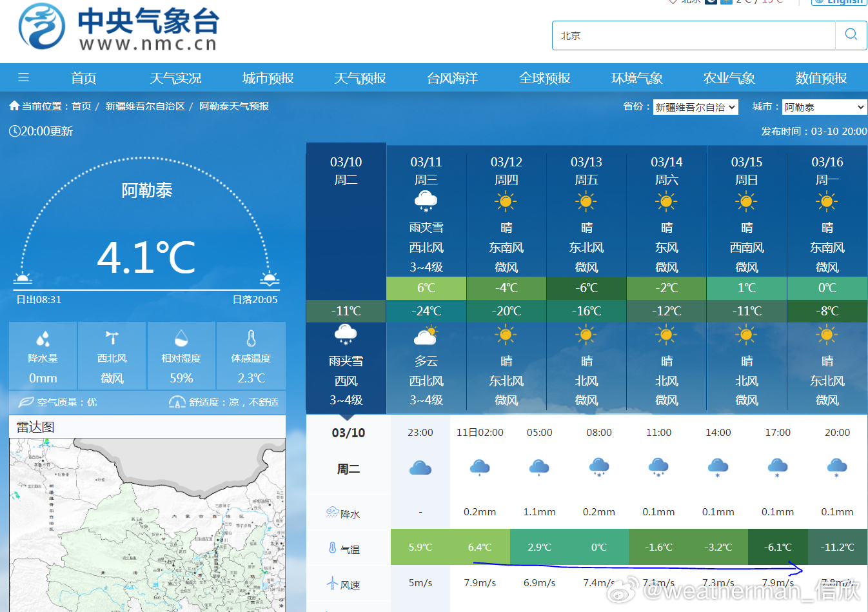Click the 03/13 night clear icon
This screenshot has height=612, width=868.
click(586, 335)
